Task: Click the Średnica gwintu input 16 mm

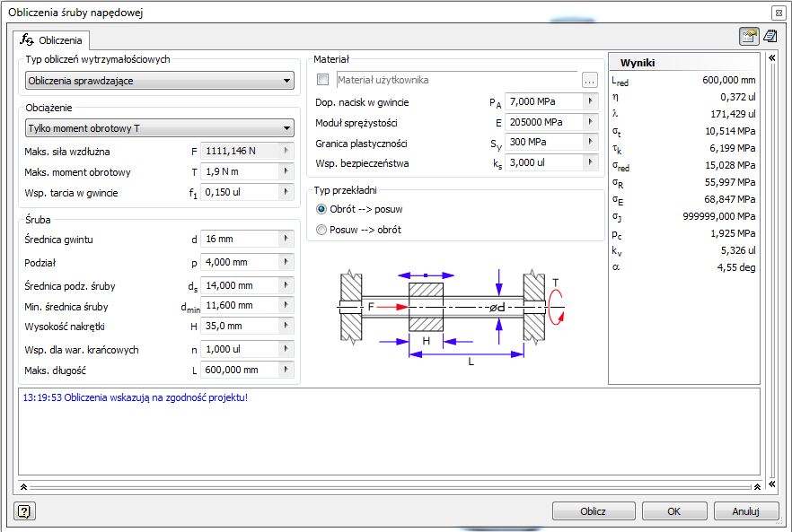Action: [x=240, y=239]
